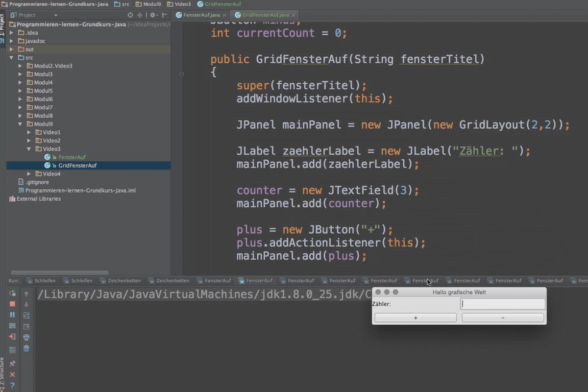Rerun the program with the green rerun icon
This screenshot has width=588, height=392.
pyautogui.click(x=12, y=293)
